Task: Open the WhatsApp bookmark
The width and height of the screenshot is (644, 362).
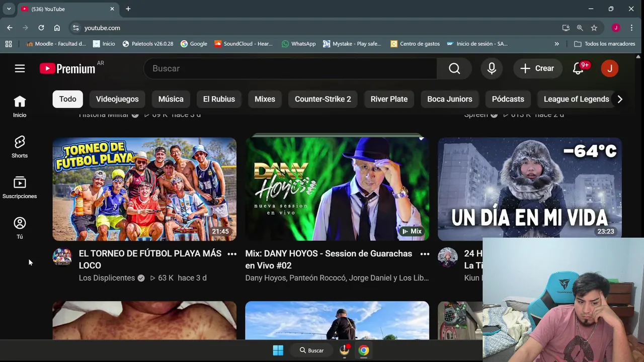Action: (299, 44)
